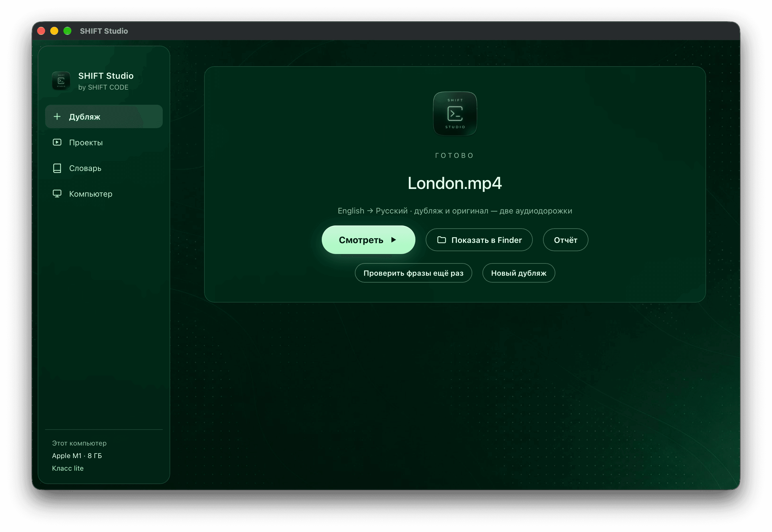Click the Словарь book icon
This screenshot has height=532, width=772.
click(x=57, y=168)
